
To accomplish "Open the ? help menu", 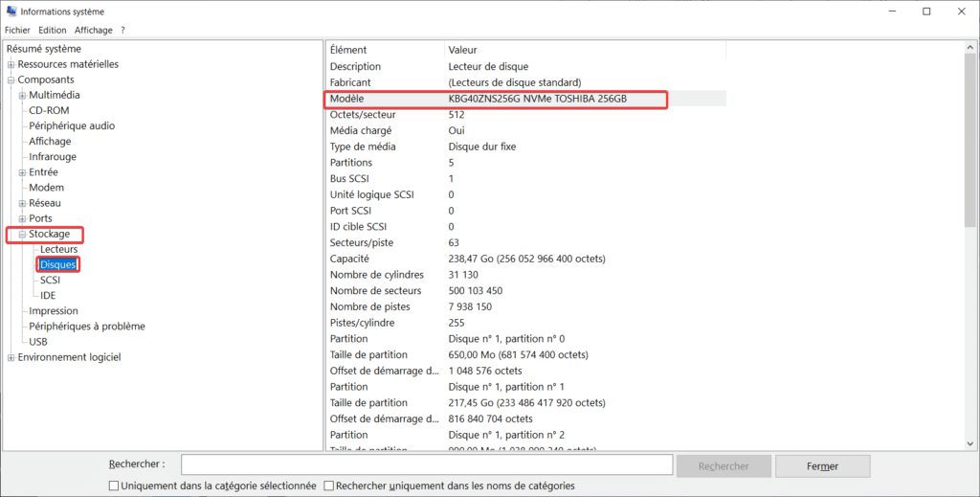I will point(122,30).
